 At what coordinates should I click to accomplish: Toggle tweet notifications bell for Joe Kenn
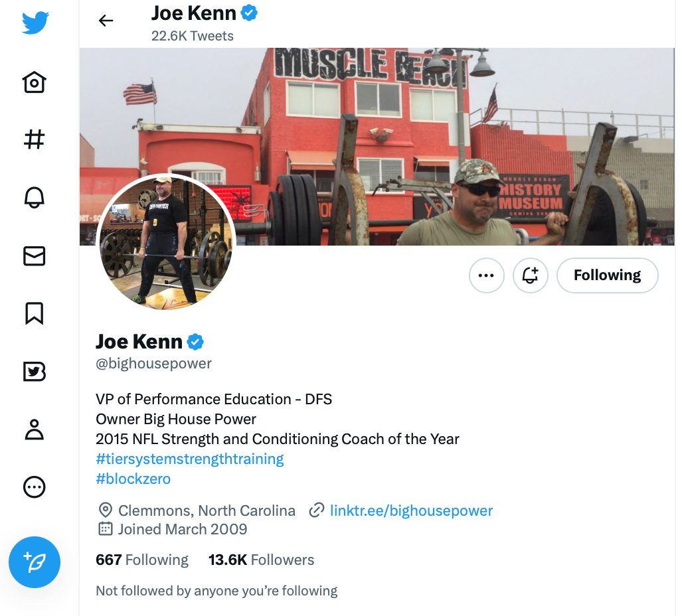point(530,275)
